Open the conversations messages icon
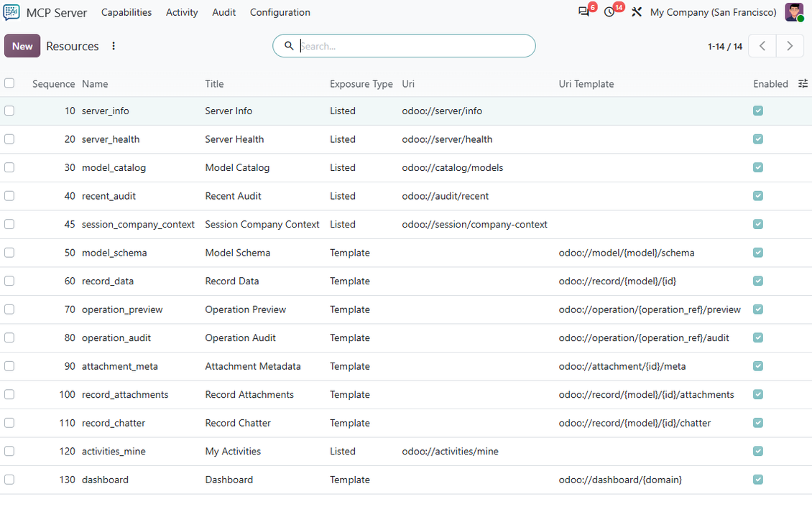This screenshot has height=527, width=812. [583, 12]
